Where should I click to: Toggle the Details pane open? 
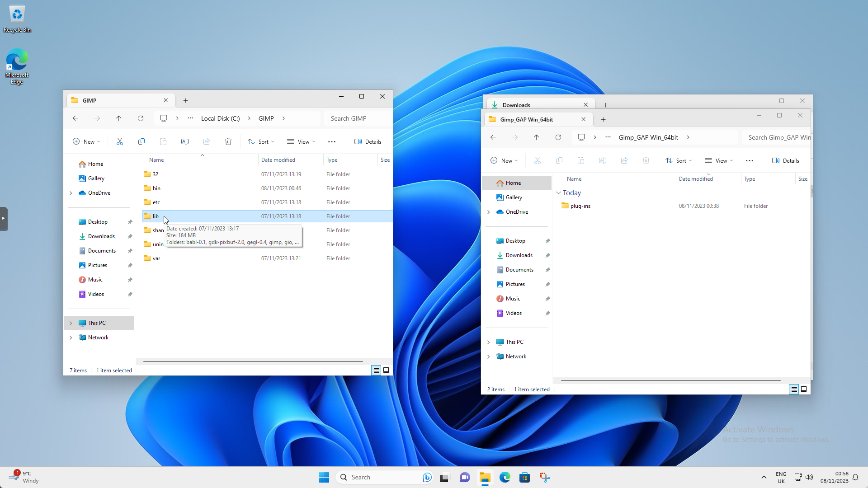[x=368, y=141]
